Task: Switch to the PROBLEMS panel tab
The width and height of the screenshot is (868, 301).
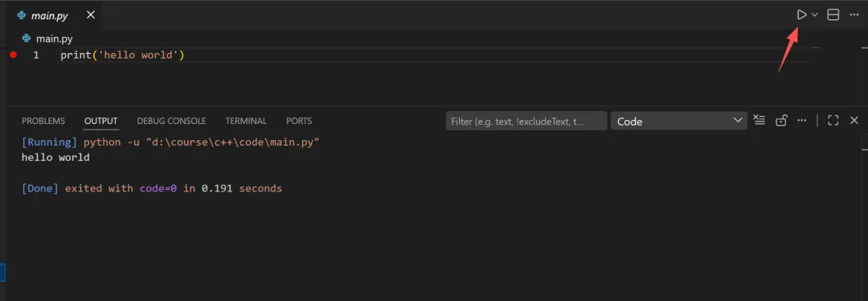Action: [43, 121]
